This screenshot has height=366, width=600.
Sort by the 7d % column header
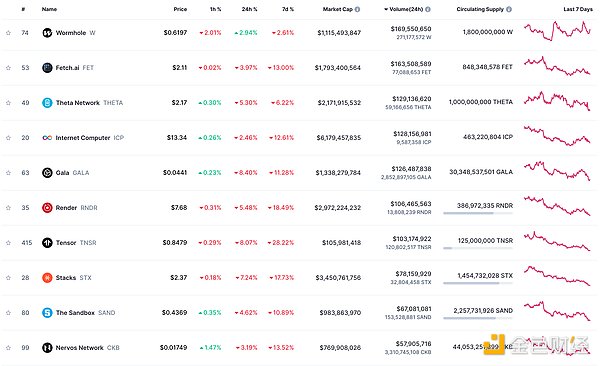pyautogui.click(x=288, y=9)
